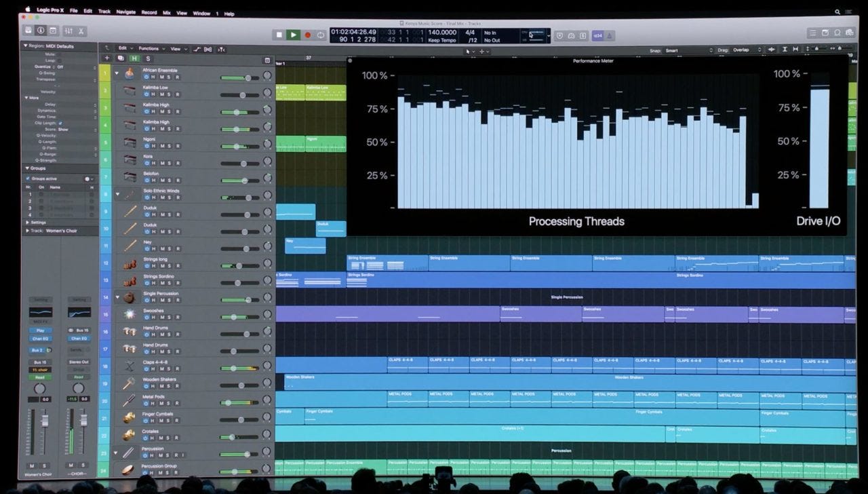
Task: Open the Track menu in menu bar
Action: [x=104, y=12]
